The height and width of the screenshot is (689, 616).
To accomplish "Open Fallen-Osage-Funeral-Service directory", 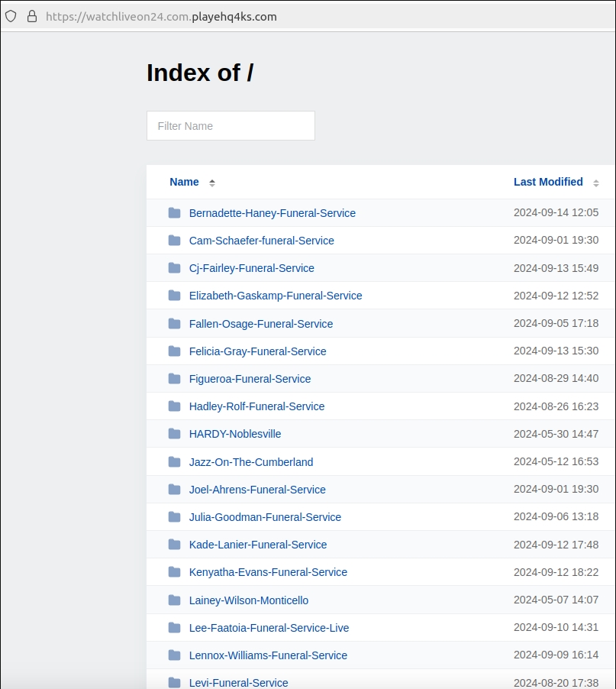I will (261, 324).
